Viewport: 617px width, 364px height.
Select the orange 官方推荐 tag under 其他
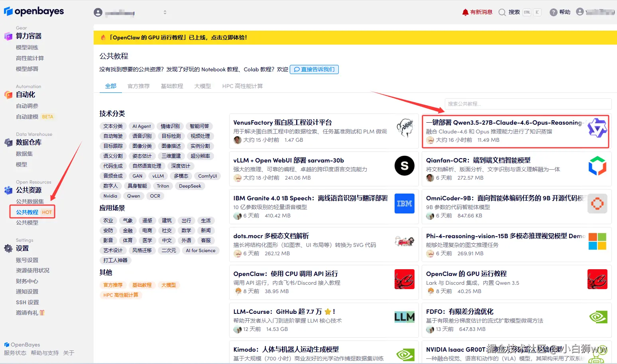tap(113, 285)
